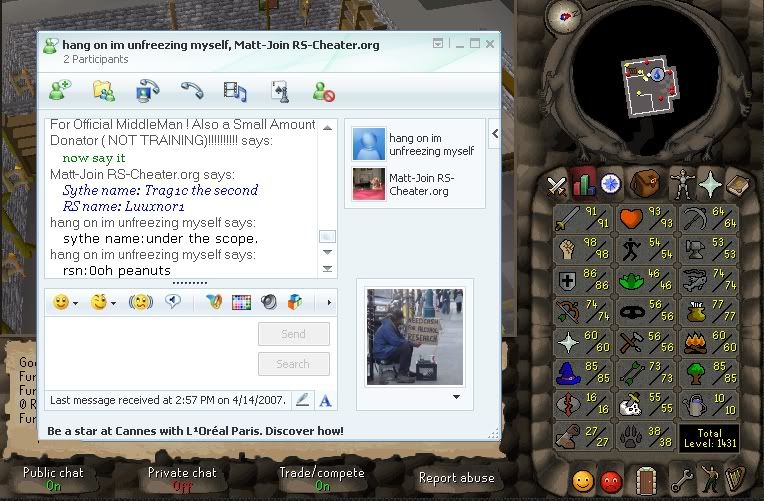Image resolution: width=764 pixels, height=501 pixels.
Task: Jump to bottom of conversation arrow
Action: [327, 269]
